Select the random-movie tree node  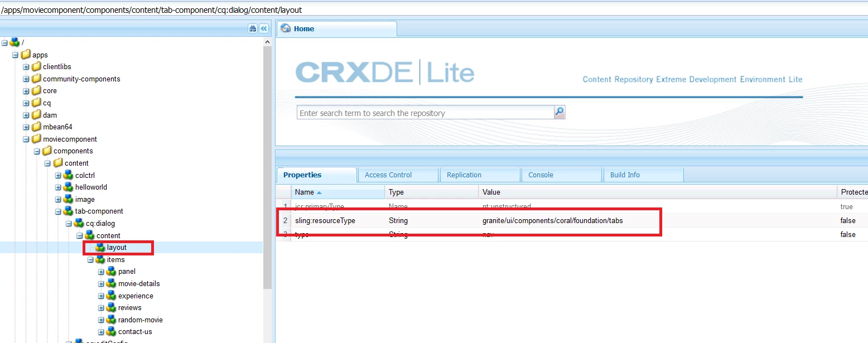(140, 320)
